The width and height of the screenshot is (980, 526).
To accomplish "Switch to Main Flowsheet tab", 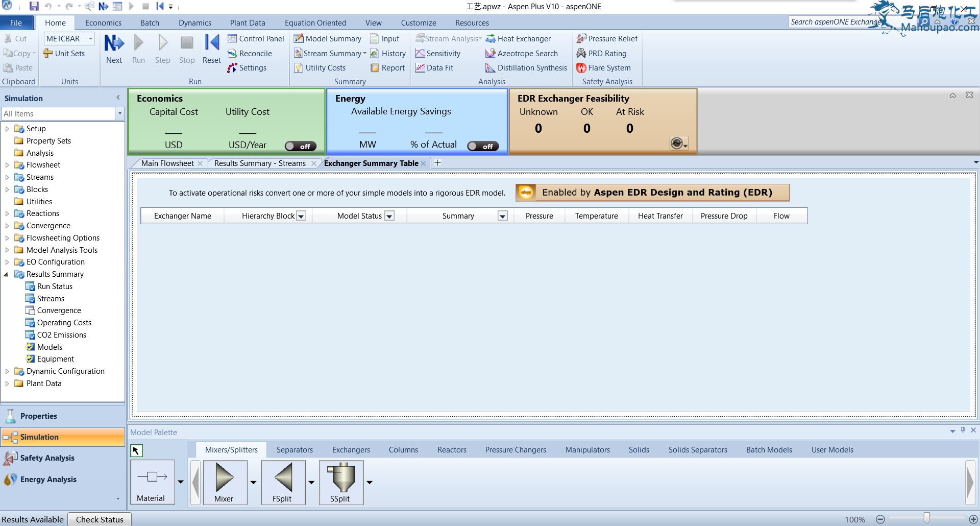I will (167, 163).
